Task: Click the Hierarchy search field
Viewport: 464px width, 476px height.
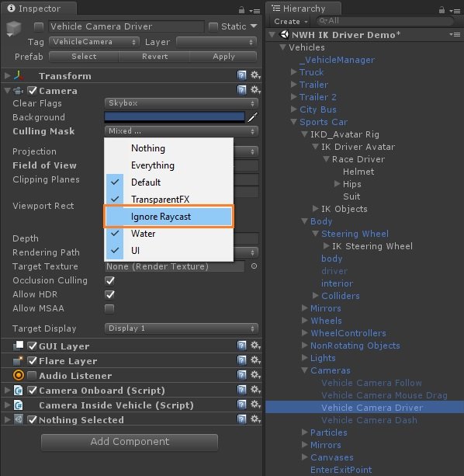Action: tap(385, 21)
